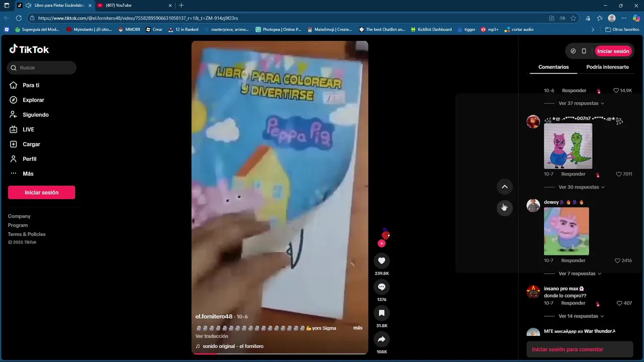Open comments via the speech bubble icon
644x362 pixels.
pos(381,287)
